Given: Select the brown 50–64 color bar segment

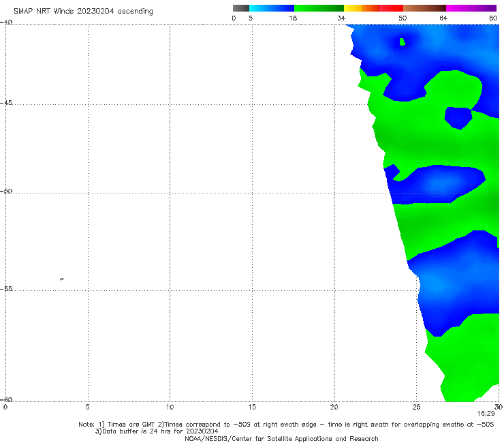Looking at the screenshot, I should point(424,8).
